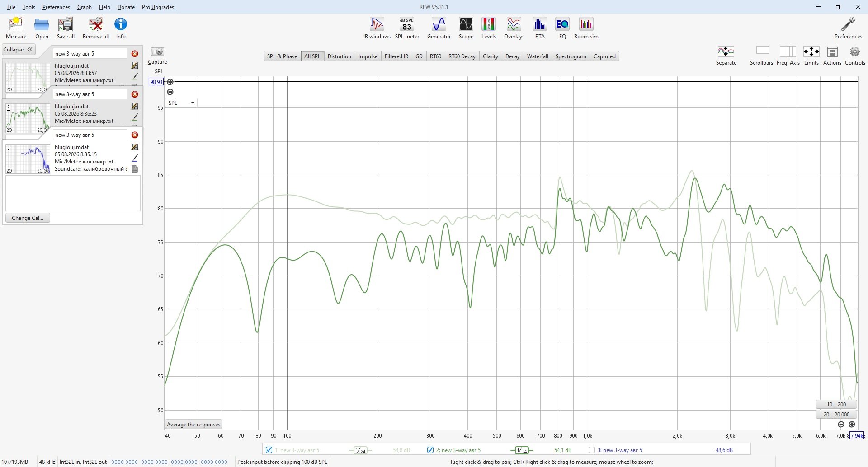The height and width of the screenshot is (467, 868).
Task: Switch to the Spectrogram tab
Action: pyautogui.click(x=571, y=56)
